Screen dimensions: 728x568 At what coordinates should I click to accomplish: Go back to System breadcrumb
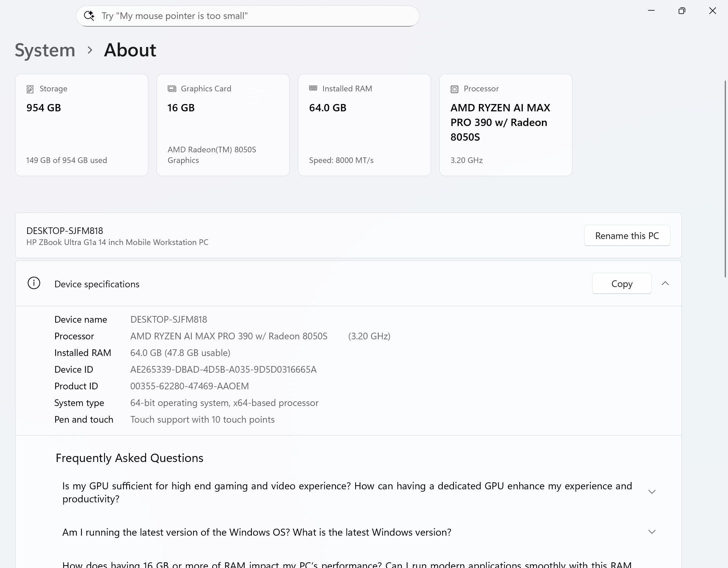click(45, 50)
